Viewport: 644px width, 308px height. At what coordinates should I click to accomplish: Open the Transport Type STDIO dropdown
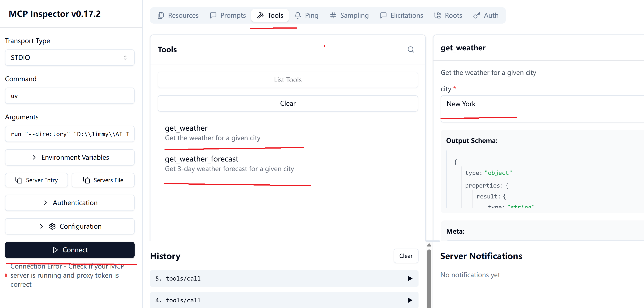70,58
